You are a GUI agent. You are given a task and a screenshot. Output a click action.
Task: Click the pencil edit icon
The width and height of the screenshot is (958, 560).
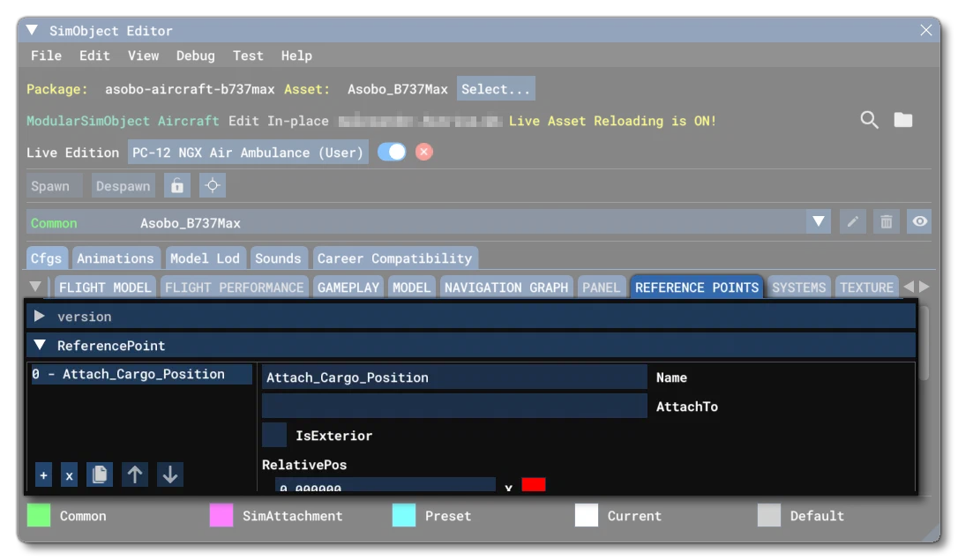[x=853, y=221]
